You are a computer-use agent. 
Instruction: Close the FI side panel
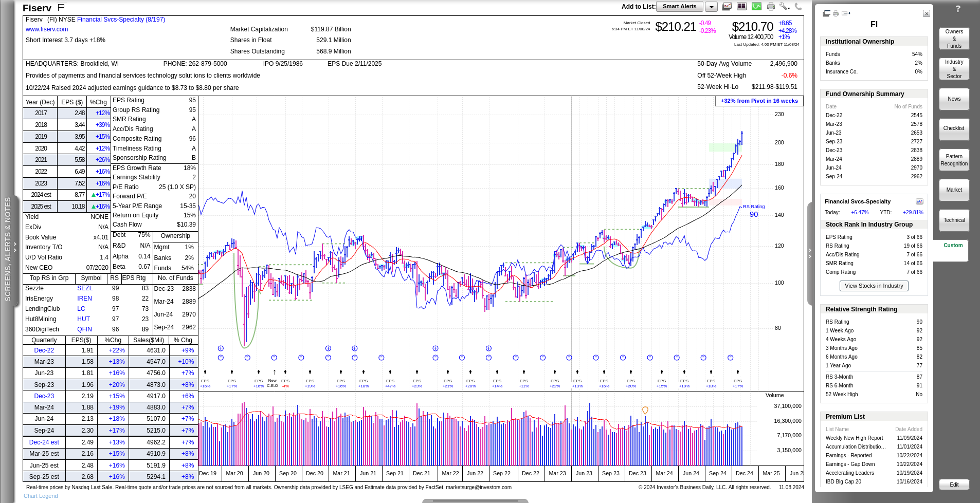[x=927, y=13]
